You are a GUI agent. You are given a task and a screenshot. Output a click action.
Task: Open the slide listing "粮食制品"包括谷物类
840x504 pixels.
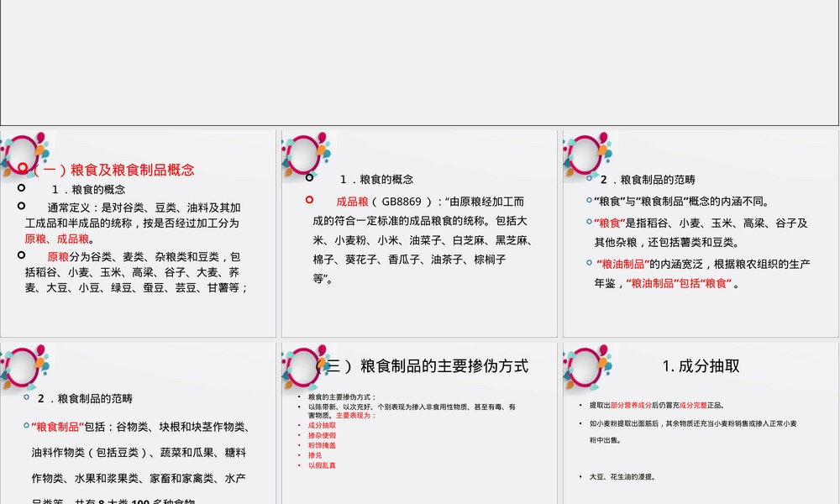pyautogui.click(x=138, y=423)
